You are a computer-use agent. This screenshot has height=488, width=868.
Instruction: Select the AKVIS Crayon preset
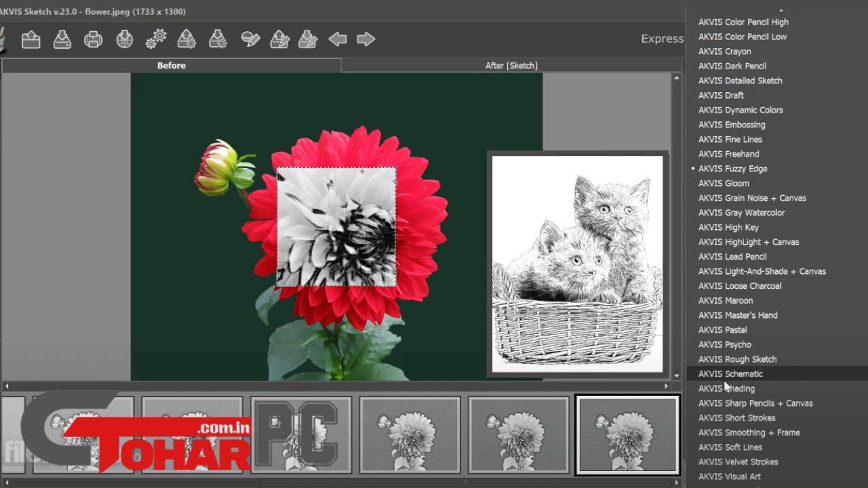(724, 52)
